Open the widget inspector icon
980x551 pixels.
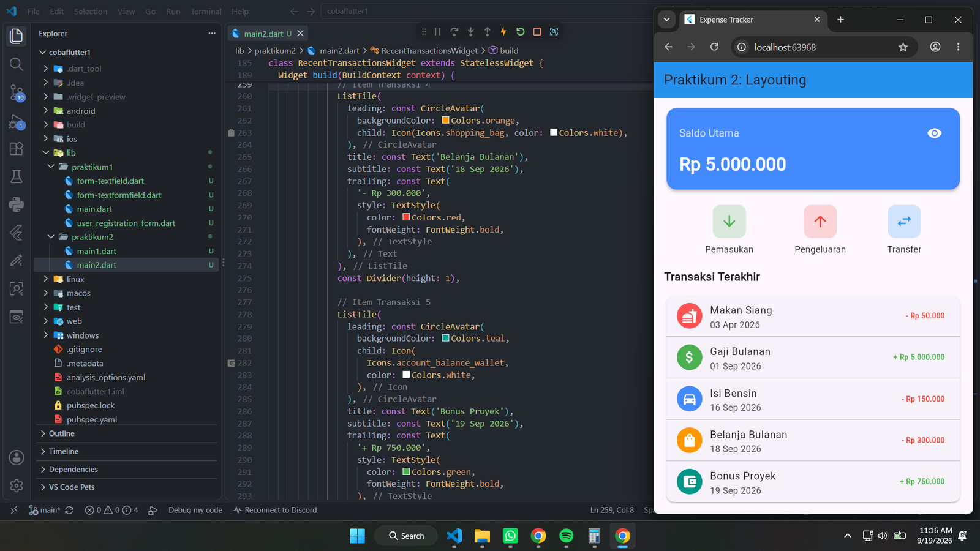[x=554, y=32]
